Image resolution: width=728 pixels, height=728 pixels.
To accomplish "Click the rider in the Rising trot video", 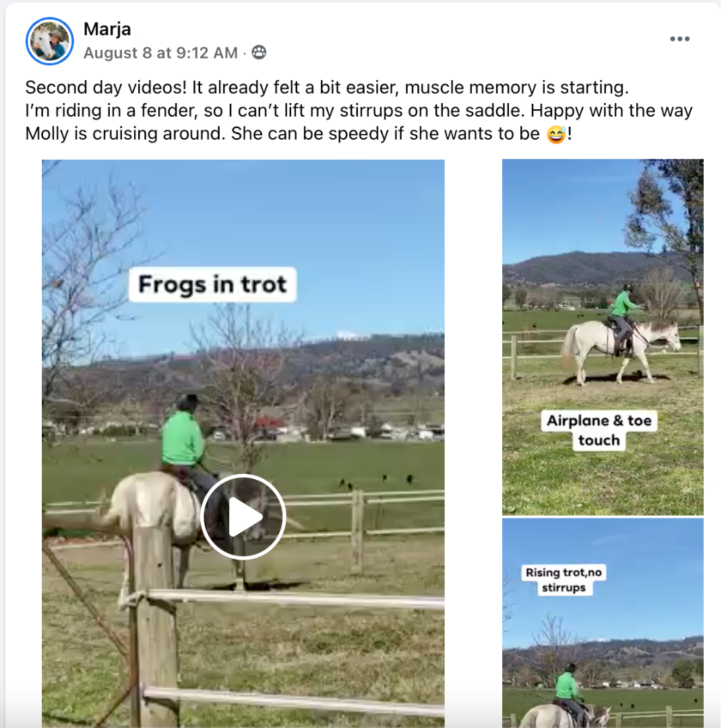I will [x=568, y=689].
